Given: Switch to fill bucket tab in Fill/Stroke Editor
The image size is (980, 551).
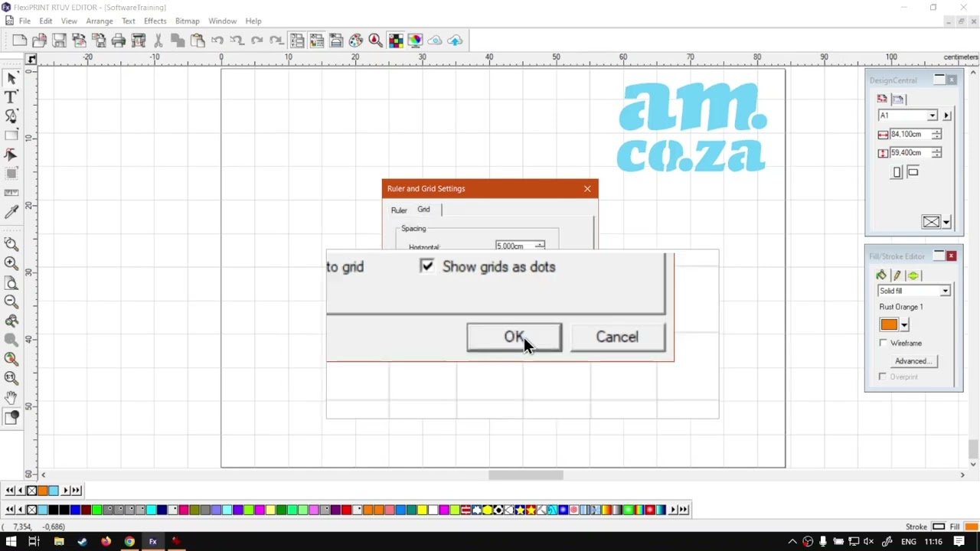Looking at the screenshot, I should click(x=881, y=275).
